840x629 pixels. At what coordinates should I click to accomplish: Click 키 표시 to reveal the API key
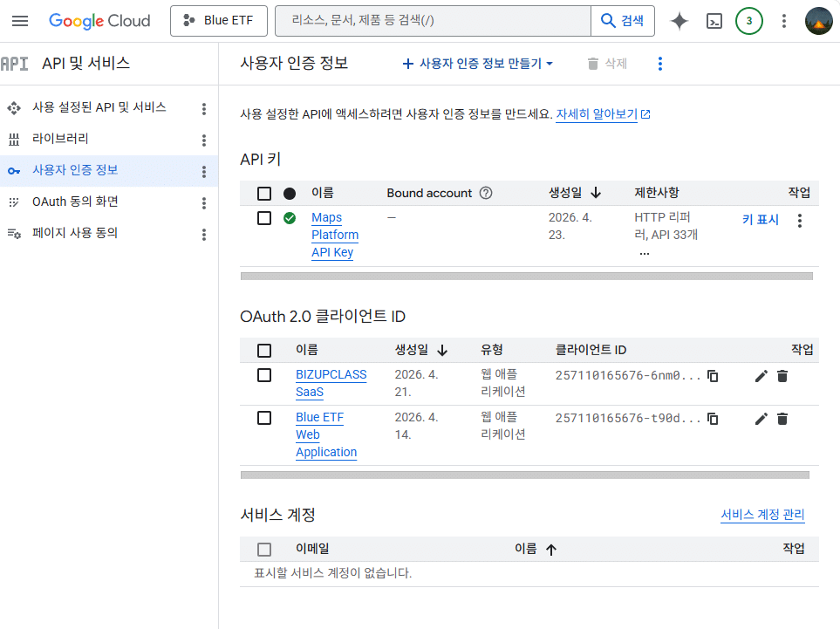point(760,219)
